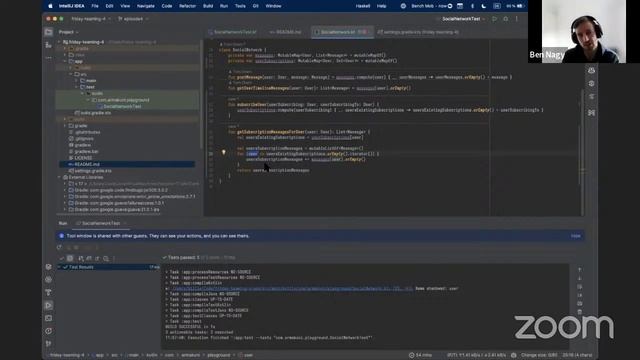The image size is (640, 360).
Task: Click the yellow lightbulb quick-fix icon
Action: pyautogui.click(x=223, y=153)
